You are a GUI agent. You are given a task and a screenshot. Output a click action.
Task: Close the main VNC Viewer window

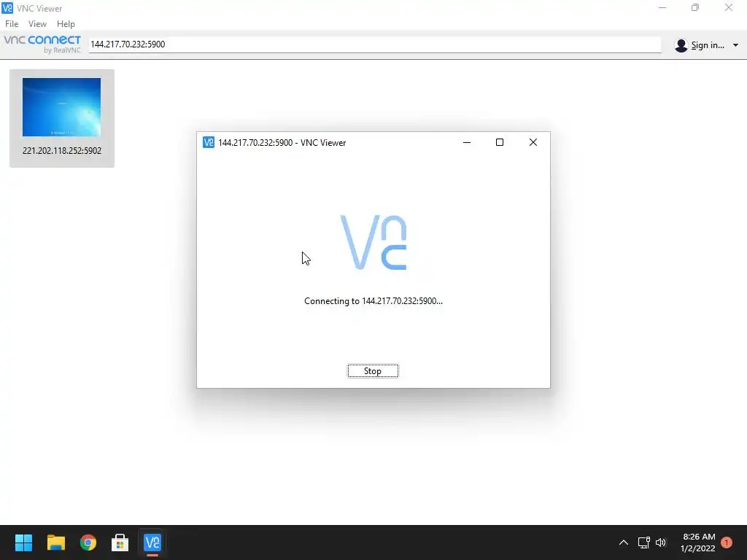(x=729, y=7)
